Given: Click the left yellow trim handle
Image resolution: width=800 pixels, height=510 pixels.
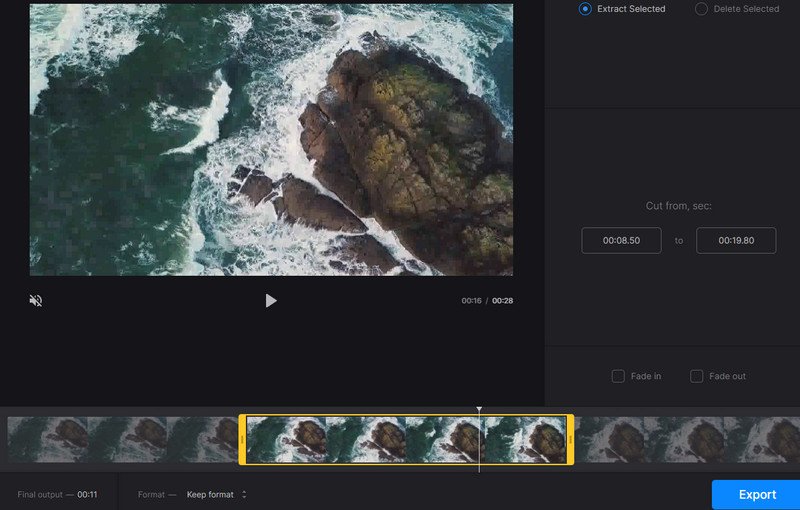Looking at the screenshot, I should pos(242,439).
